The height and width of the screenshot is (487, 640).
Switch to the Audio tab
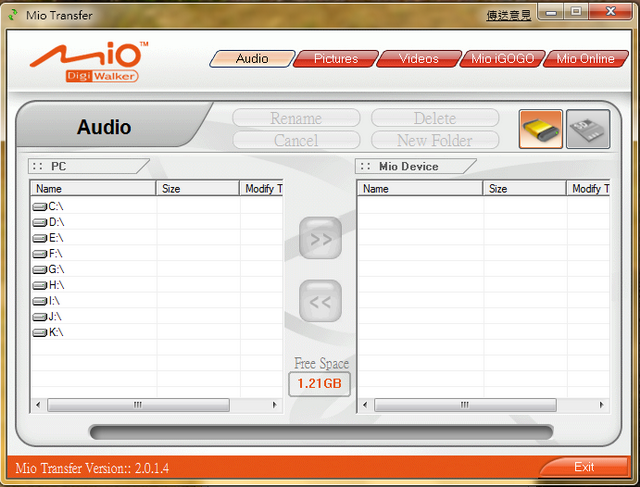(x=252, y=58)
